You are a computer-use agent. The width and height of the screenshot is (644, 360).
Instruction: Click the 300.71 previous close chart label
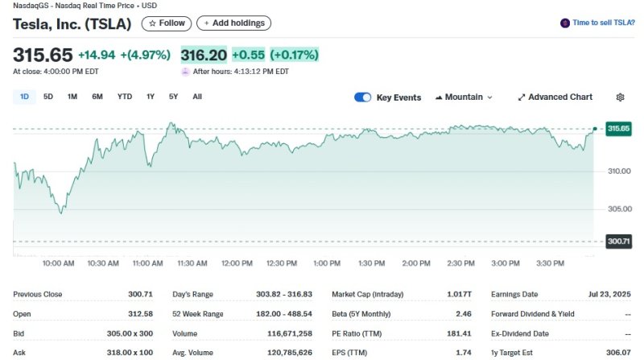pyautogui.click(x=618, y=242)
